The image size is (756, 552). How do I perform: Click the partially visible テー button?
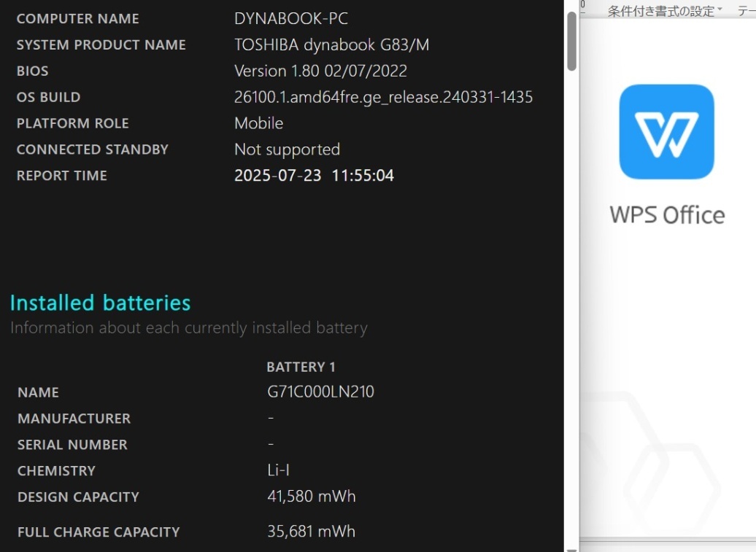[747, 11]
